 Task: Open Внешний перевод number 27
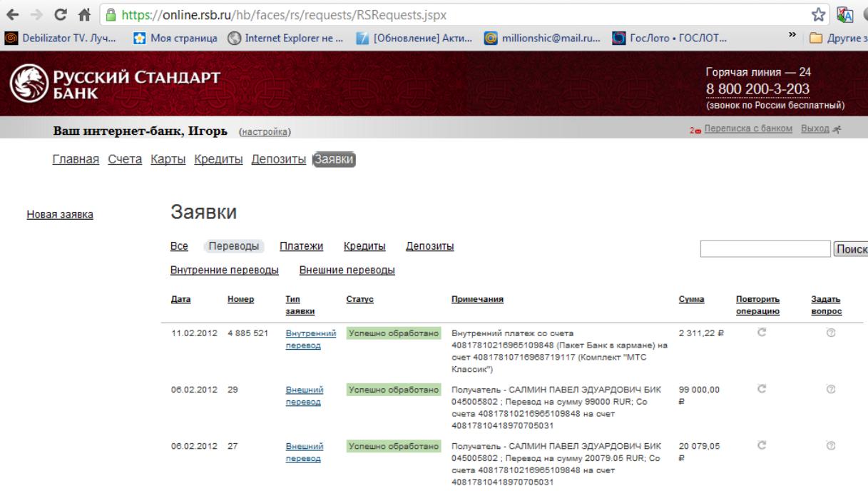[x=305, y=452]
